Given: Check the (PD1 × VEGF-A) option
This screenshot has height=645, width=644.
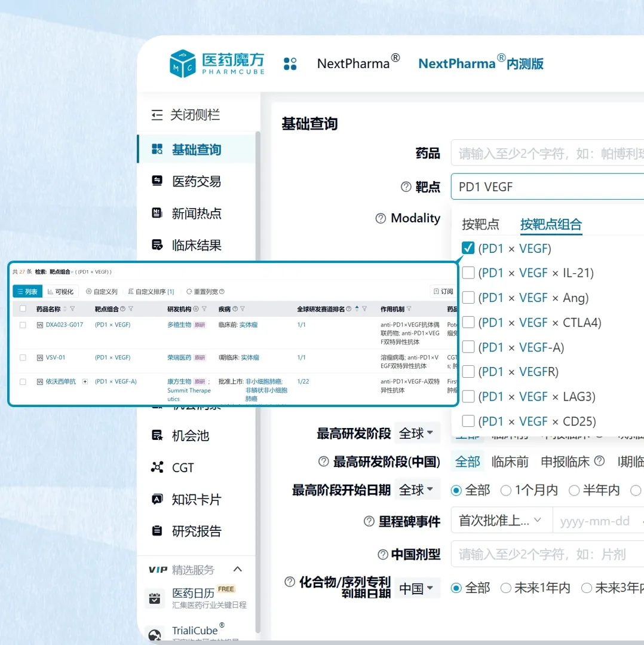Looking at the screenshot, I should [x=468, y=347].
